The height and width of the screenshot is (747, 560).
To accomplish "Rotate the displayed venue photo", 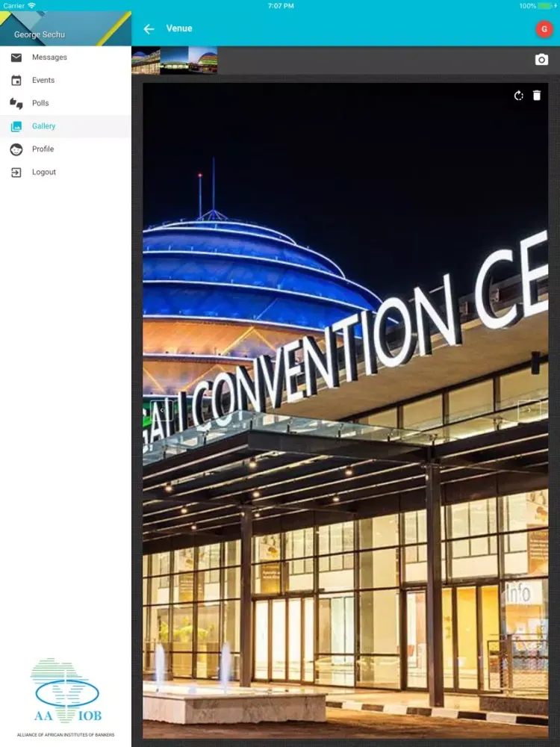I will 519,96.
